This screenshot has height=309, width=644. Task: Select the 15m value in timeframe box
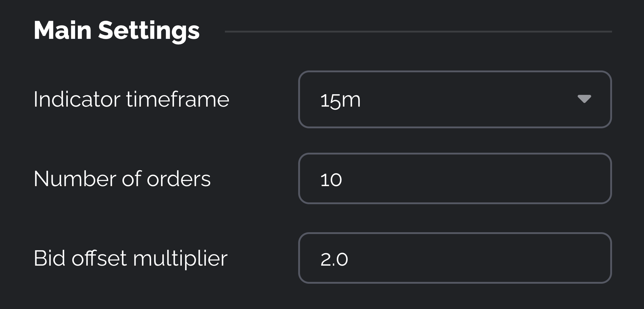click(340, 100)
